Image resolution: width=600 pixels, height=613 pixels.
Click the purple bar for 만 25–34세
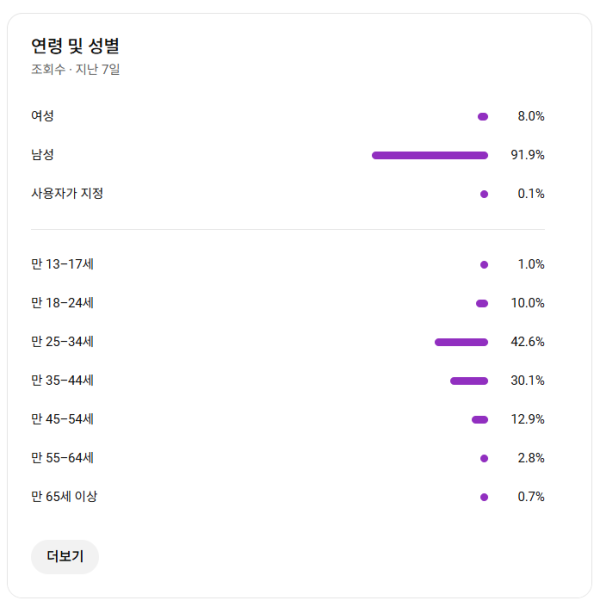[461, 342]
